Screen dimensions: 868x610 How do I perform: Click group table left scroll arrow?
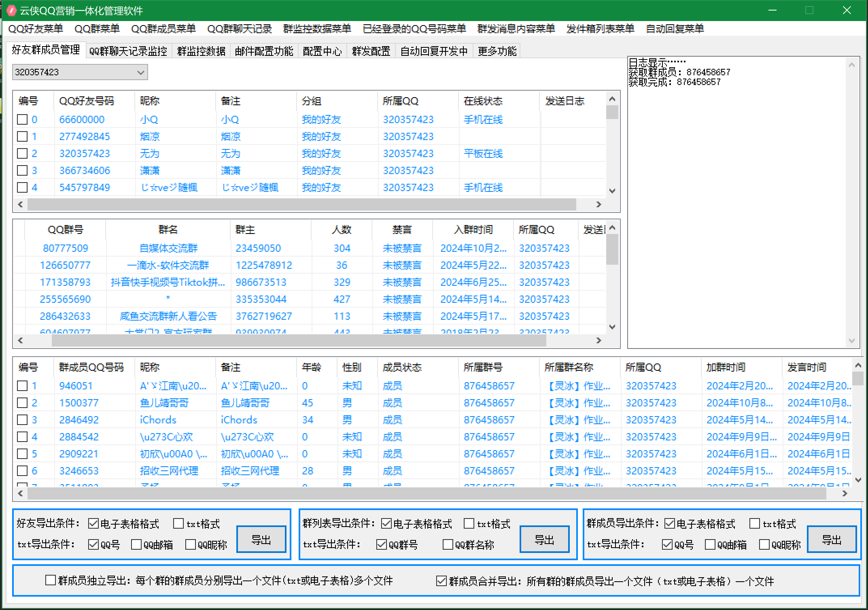point(21,341)
